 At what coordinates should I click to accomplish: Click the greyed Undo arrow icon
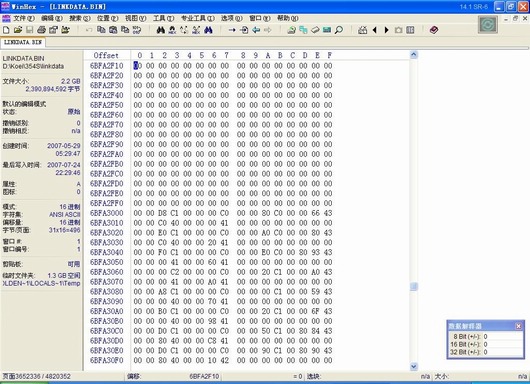[x=89, y=30]
